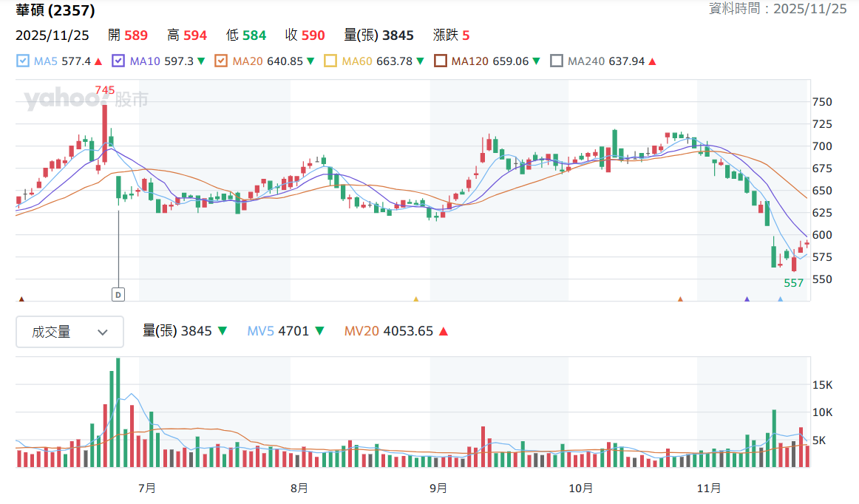This screenshot has width=859, height=504.
Task: Disable the MA20 moving average line
Action: [221, 61]
